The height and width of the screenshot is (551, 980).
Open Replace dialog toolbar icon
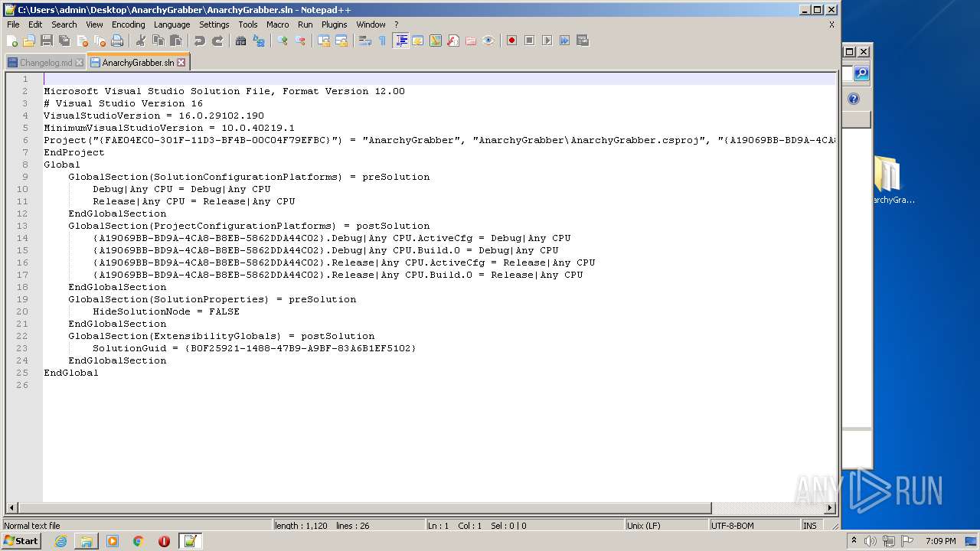(259, 41)
